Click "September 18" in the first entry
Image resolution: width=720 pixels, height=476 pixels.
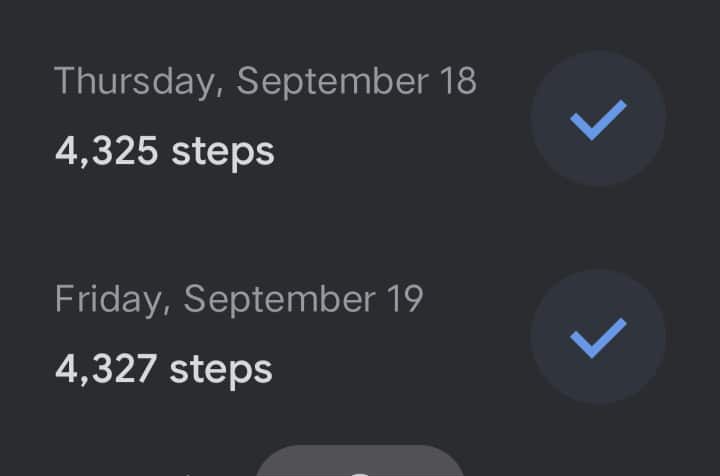pyautogui.click(x=356, y=81)
